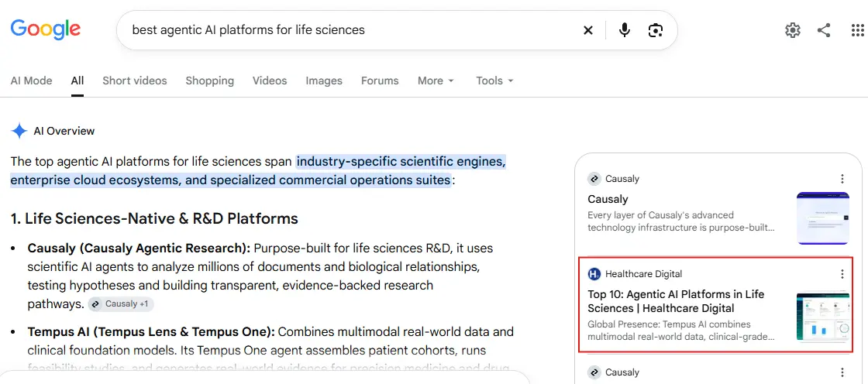
Task: Click bold text Tempus AI (Tempus Lens & Tempus One)
Action: pyautogui.click(x=151, y=332)
